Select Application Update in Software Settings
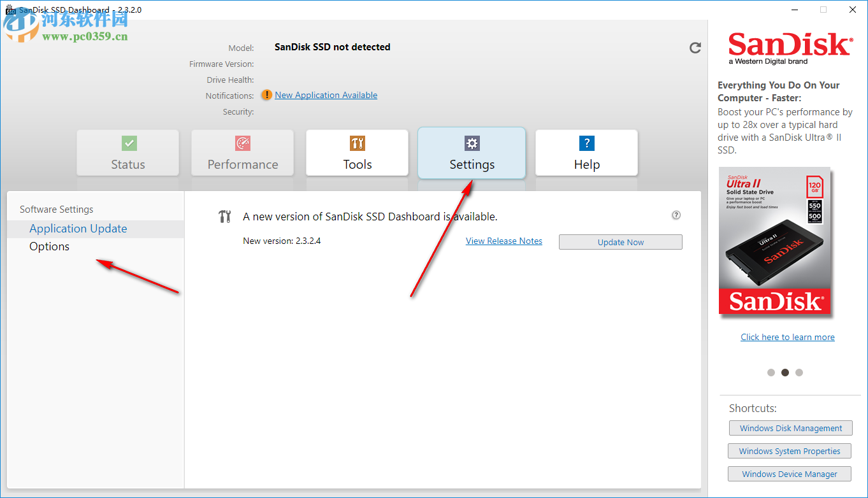This screenshot has height=498, width=868. 96,229
